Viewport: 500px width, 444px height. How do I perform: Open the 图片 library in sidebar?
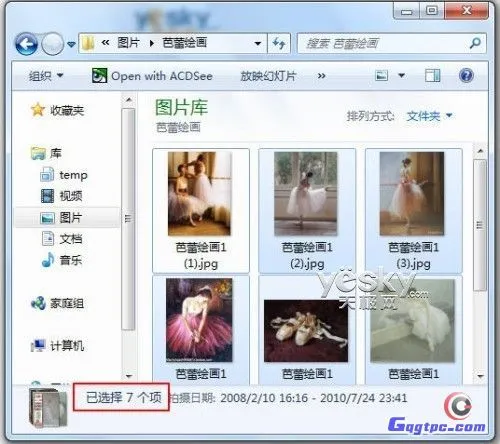pyautogui.click(x=71, y=218)
